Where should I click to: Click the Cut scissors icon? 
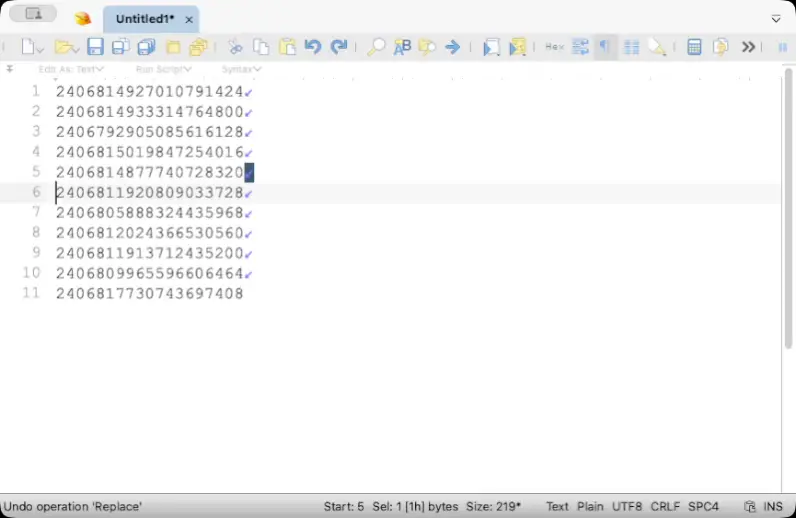235,47
